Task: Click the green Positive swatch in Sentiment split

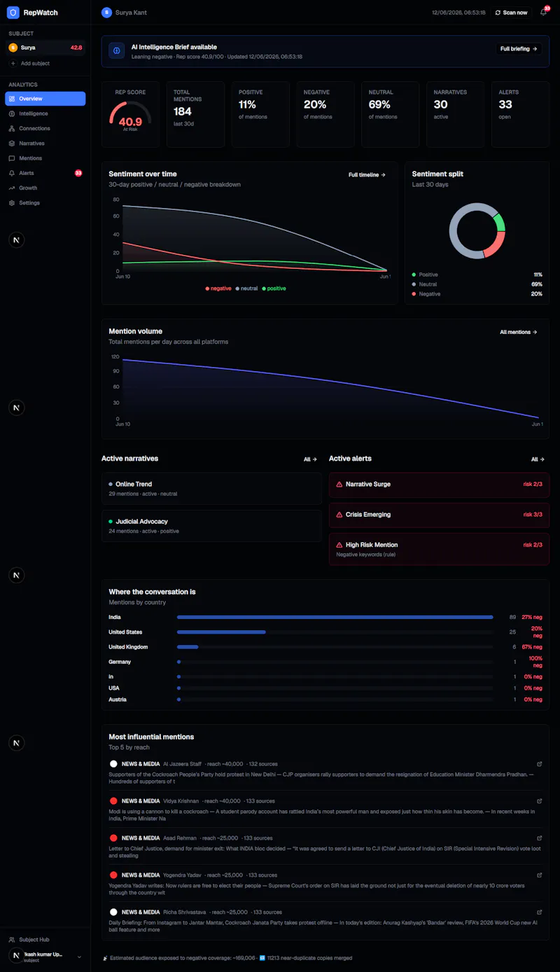Action: [414, 275]
